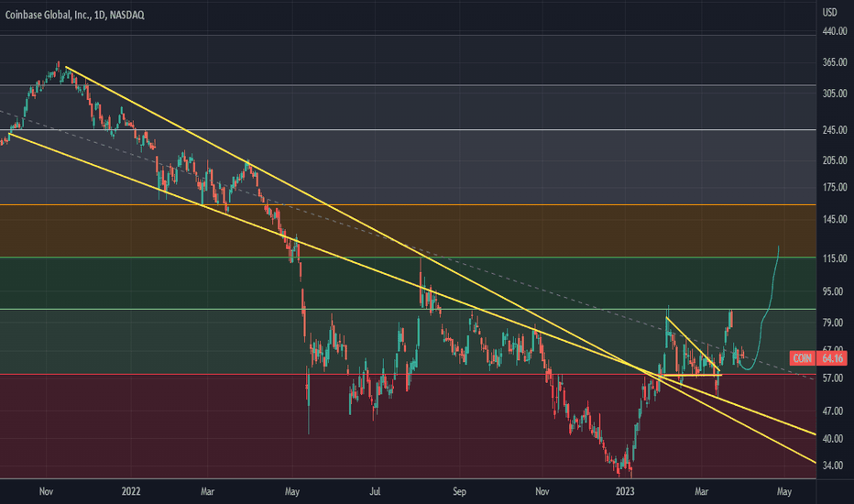Viewport: 854px width, 504px height.
Task: Click the 2023 time axis label
Action: point(625,491)
